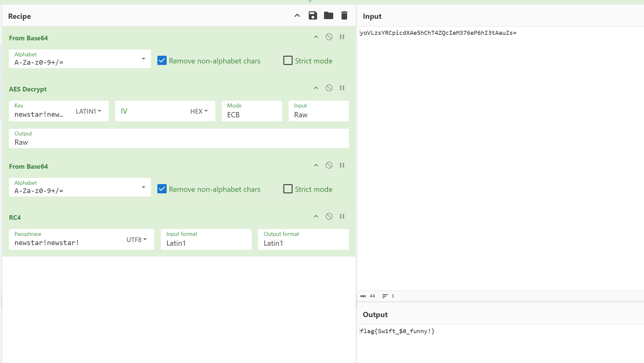
Task: Open the RC4 passphrase UTF8 dropdown
Action: coord(136,240)
